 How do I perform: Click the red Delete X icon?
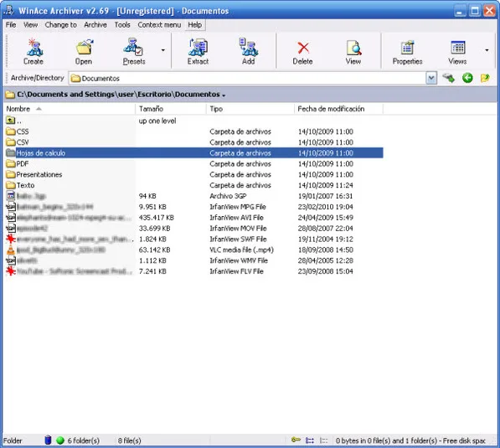pyautogui.click(x=303, y=48)
